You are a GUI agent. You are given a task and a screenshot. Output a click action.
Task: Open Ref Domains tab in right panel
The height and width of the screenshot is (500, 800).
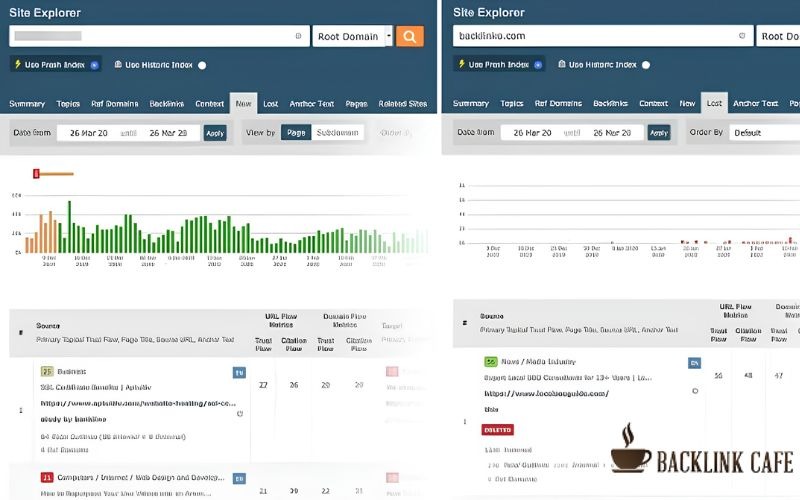pos(558,103)
